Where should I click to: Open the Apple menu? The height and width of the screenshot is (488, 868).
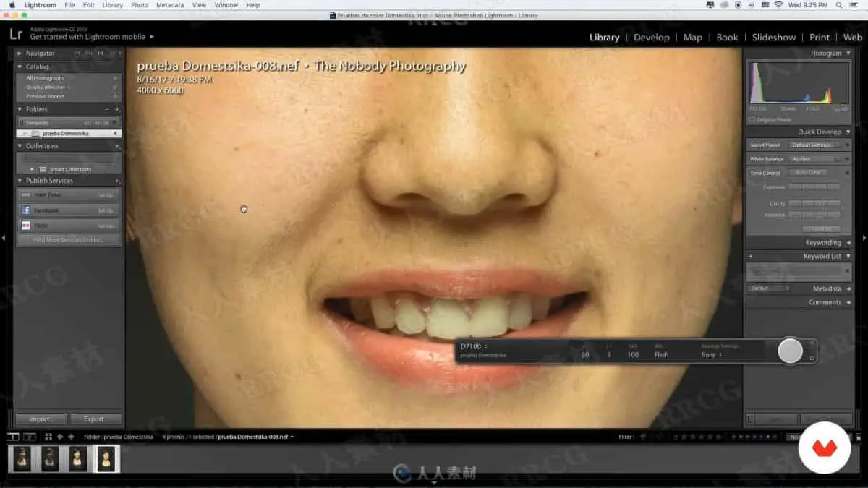tap(12, 5)
